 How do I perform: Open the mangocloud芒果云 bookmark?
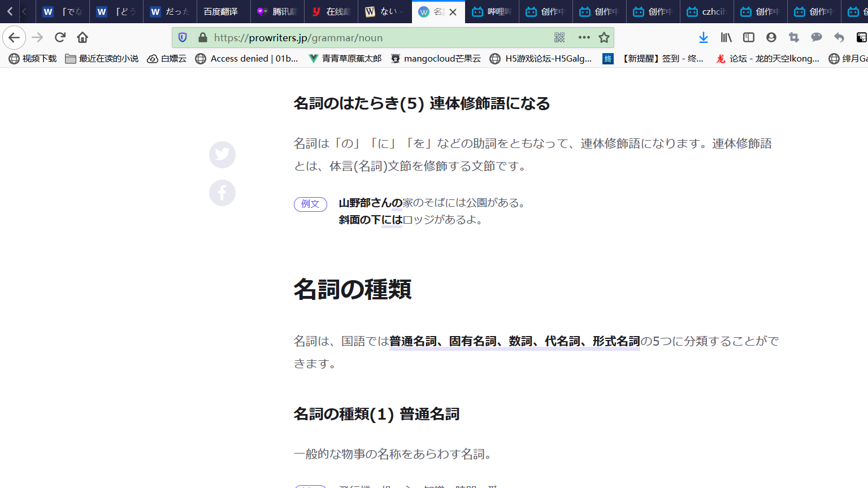(436, 59)
